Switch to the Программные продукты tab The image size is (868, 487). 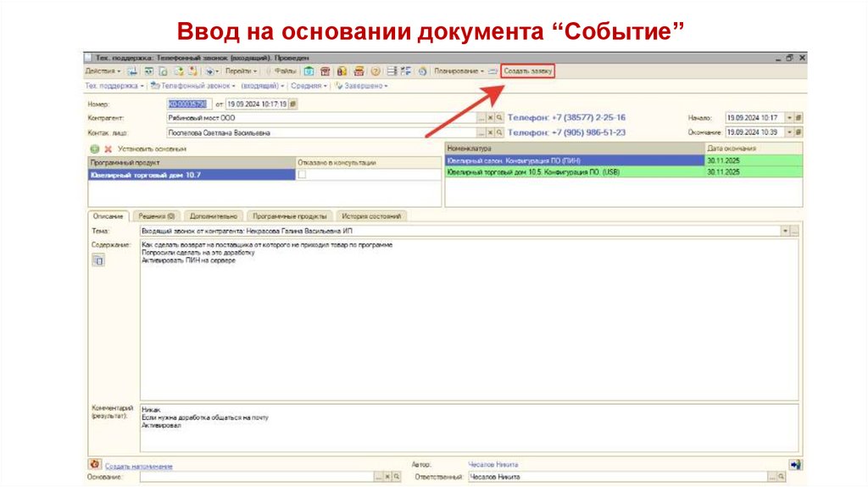(290, 216)
